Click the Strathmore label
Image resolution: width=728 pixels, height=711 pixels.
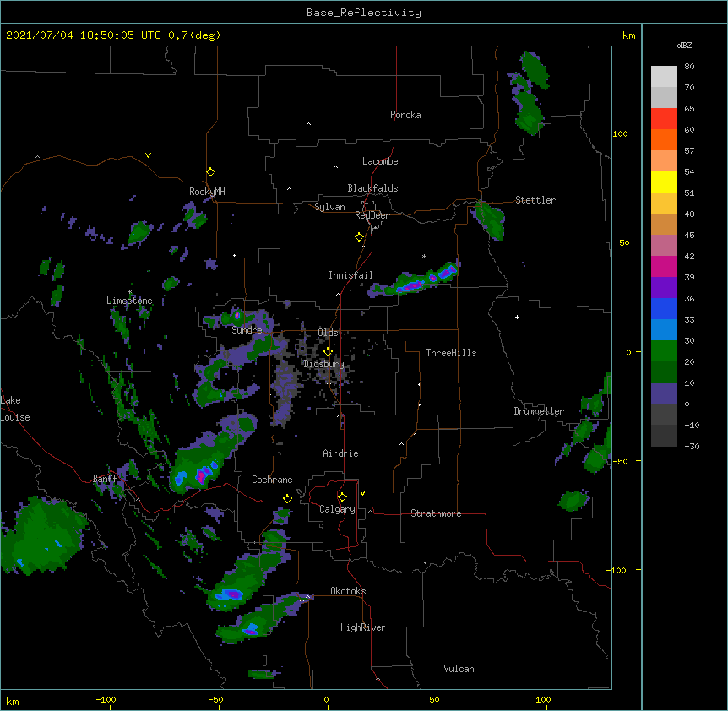436,513
